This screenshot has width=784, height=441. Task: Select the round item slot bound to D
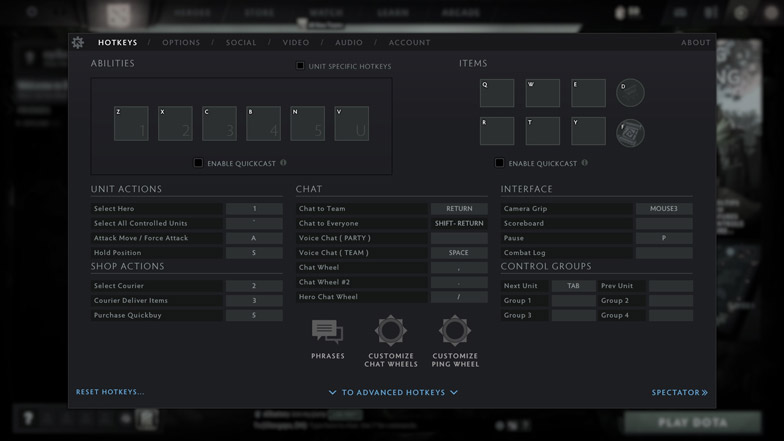tap(630, 92)
